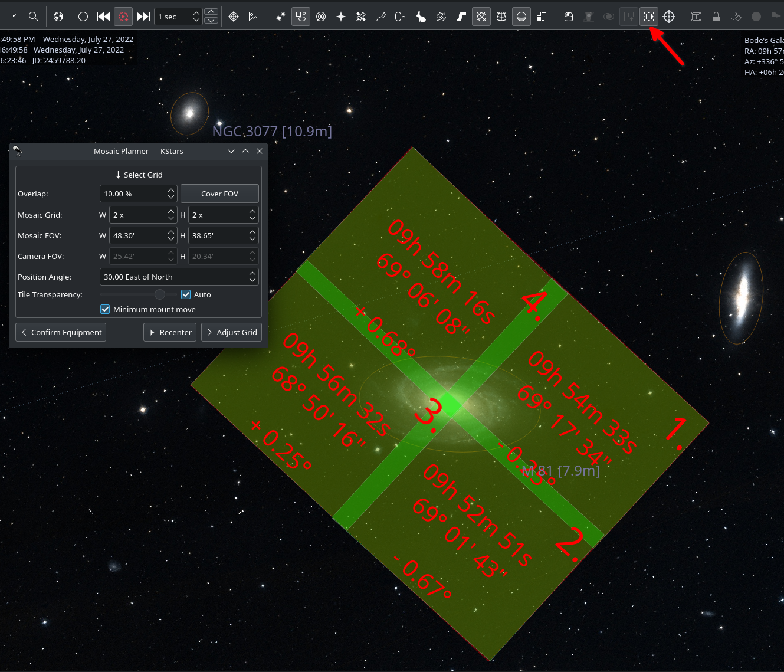Click the Mosaic Planner toolbar icon
The width and height of the screenshot is (784, 672).
click(649, 17)
